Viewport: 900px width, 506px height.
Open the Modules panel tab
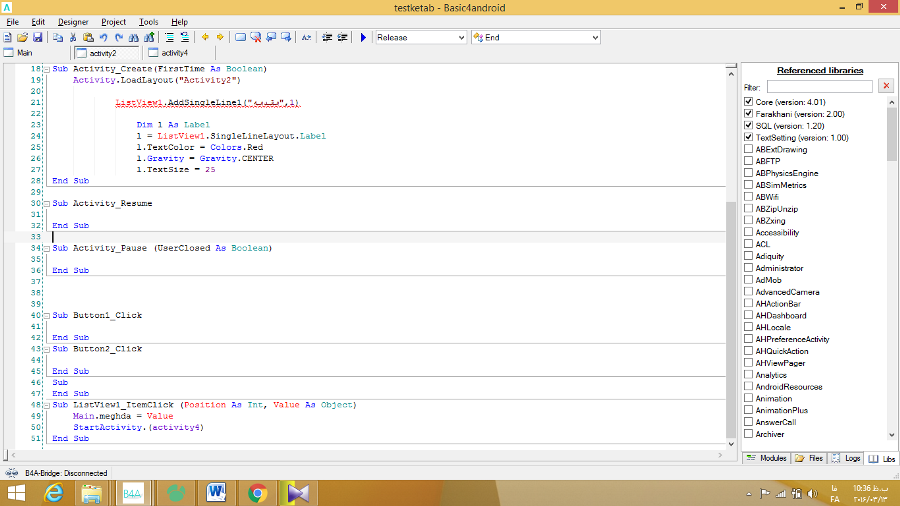(x=767, y=458)
